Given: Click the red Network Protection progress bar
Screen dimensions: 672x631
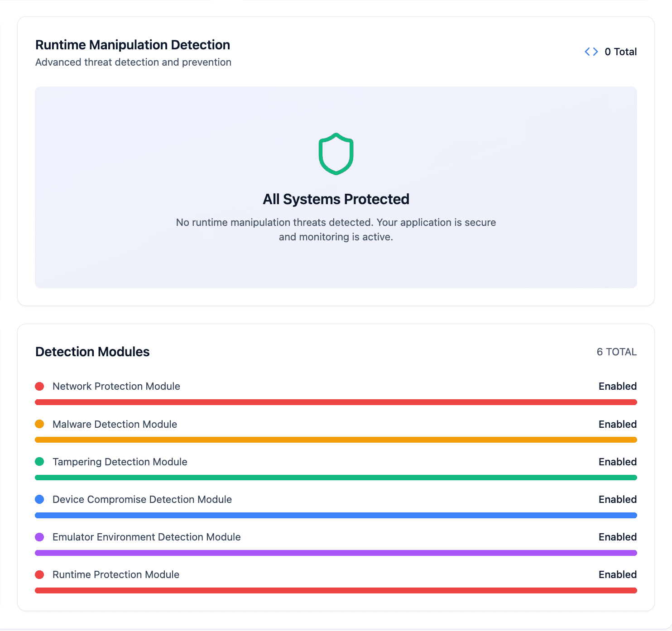Looking at the screenshot, I should (x=336, y=402).
